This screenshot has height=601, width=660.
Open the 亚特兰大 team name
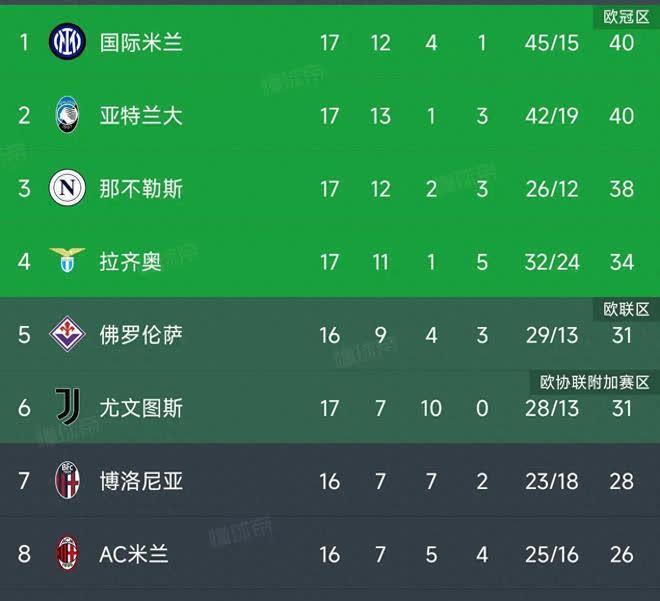141,116
